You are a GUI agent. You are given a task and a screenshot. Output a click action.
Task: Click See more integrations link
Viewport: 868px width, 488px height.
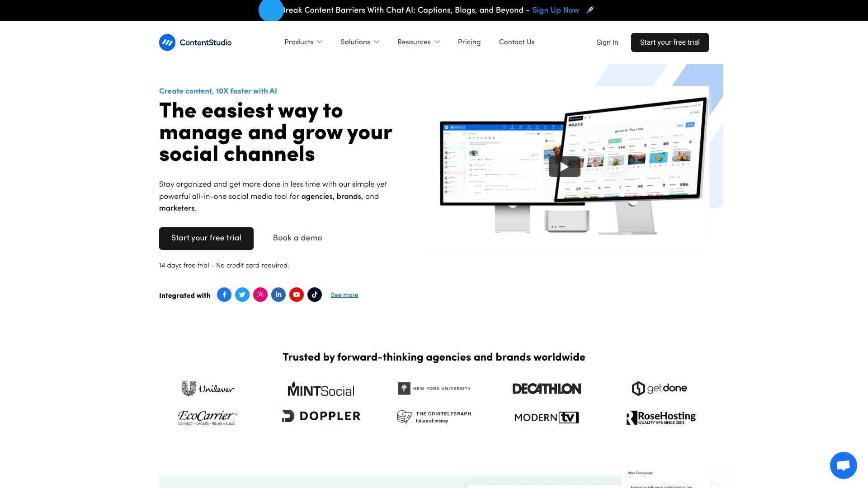[x=344, y=294]
